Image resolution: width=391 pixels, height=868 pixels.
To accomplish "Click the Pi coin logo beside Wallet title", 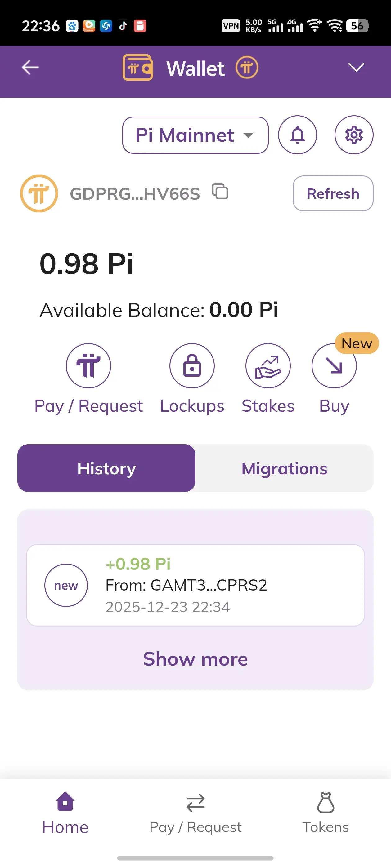I will (247, 67).
